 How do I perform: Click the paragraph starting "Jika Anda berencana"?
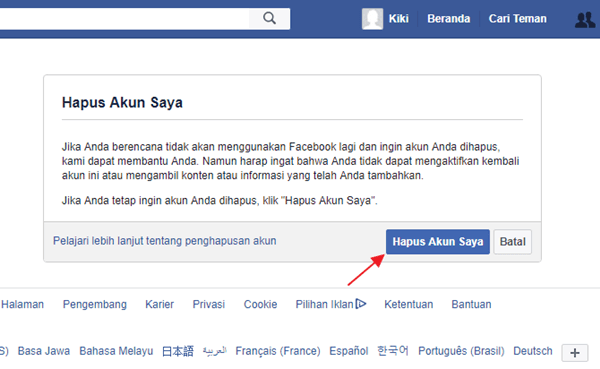(290, 161)
